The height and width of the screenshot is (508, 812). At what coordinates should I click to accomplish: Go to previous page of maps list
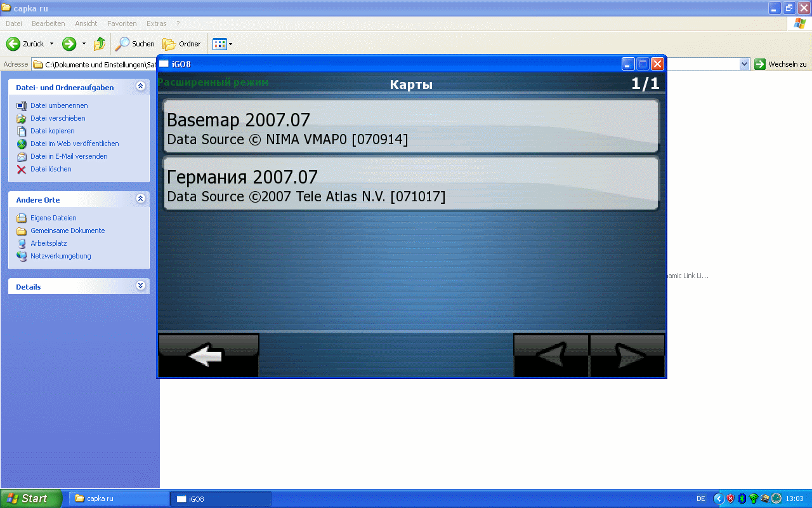coord(551,356)
